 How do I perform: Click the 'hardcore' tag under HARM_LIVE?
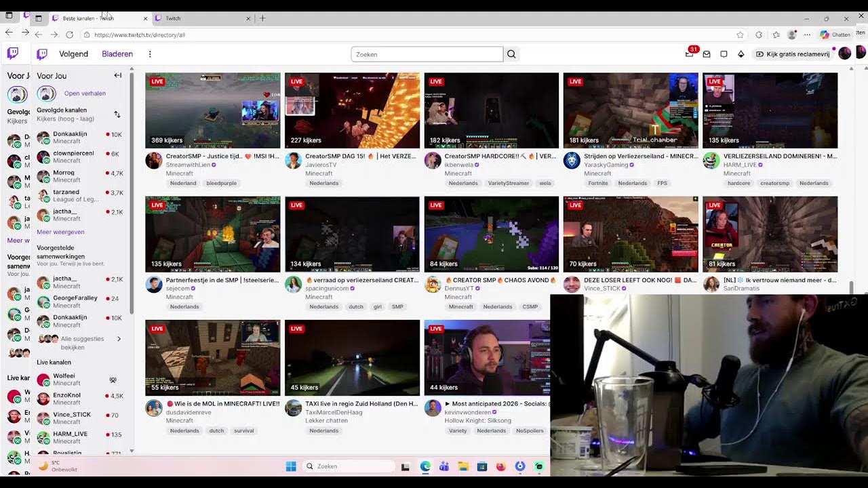coord(738,183)
